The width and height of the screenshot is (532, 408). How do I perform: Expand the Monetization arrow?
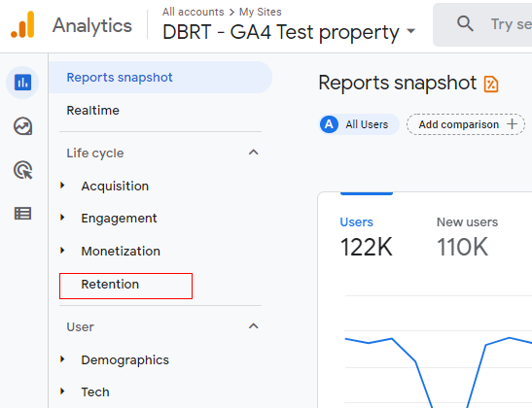pos(62,250)
